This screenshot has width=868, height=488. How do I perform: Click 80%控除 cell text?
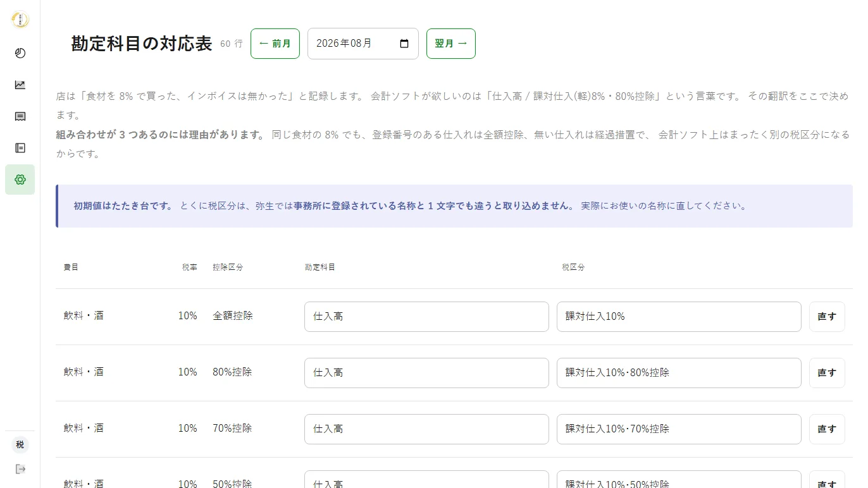tap(232, 372)
